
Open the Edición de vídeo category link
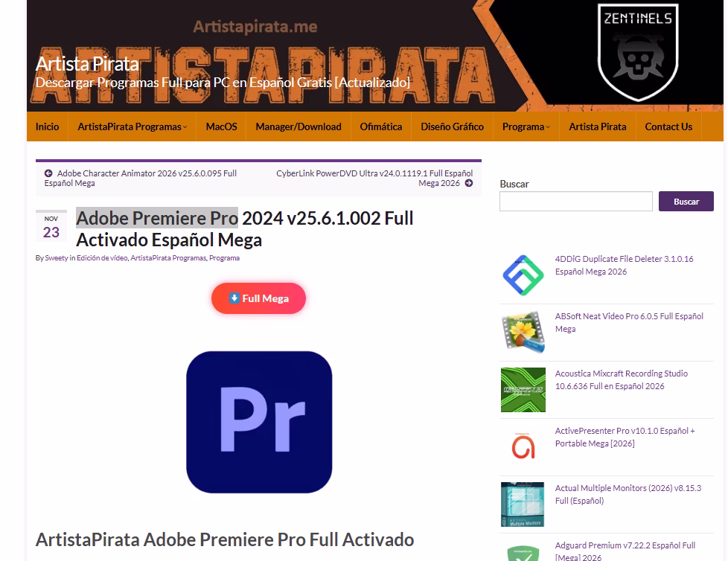[x=102, y=258]
